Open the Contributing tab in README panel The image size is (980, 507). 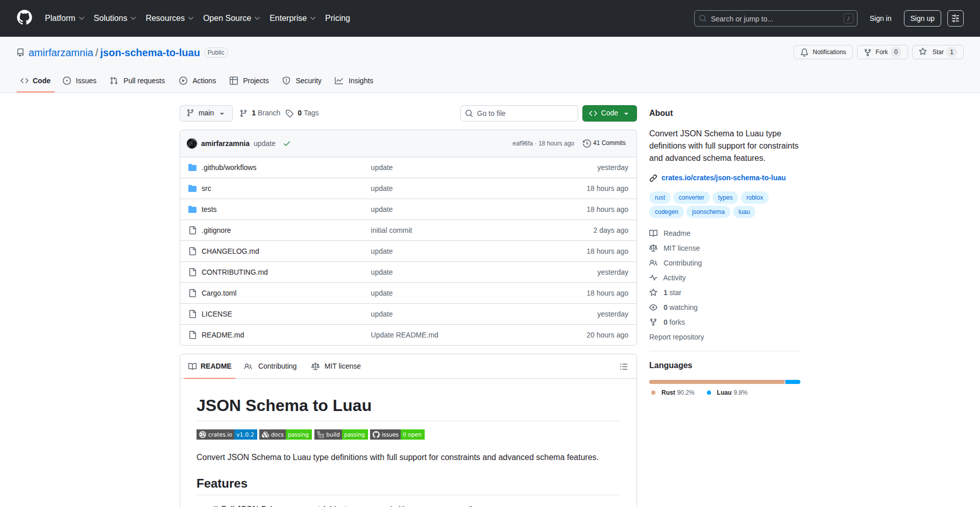pos(271,366)
